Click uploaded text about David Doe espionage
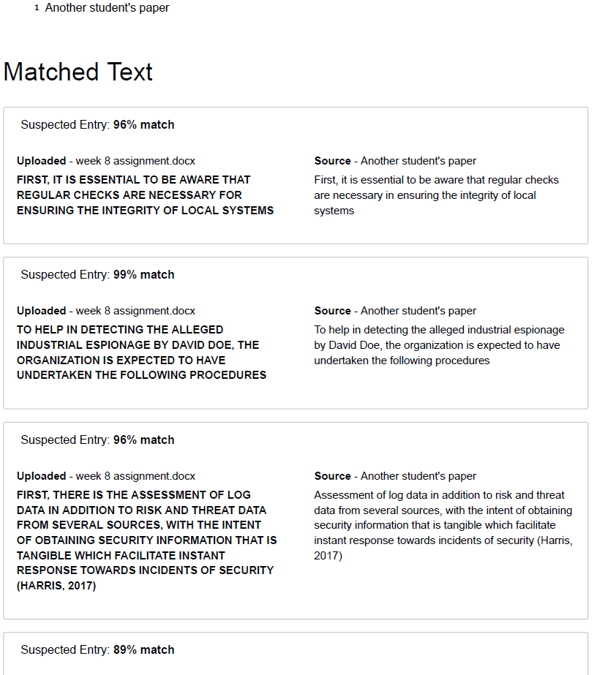Screen dimensions: 616x675 click(x=141, y=352)
